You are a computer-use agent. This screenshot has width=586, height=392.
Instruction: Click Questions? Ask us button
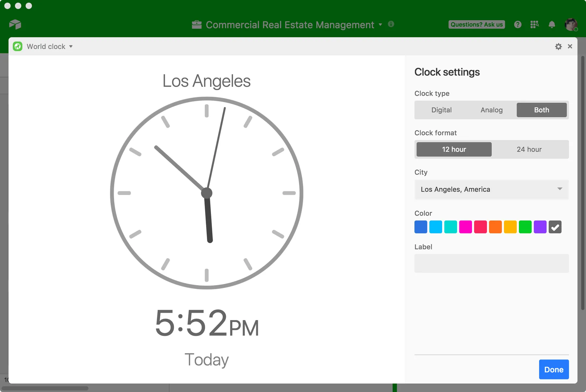click(x=477, y=24)
